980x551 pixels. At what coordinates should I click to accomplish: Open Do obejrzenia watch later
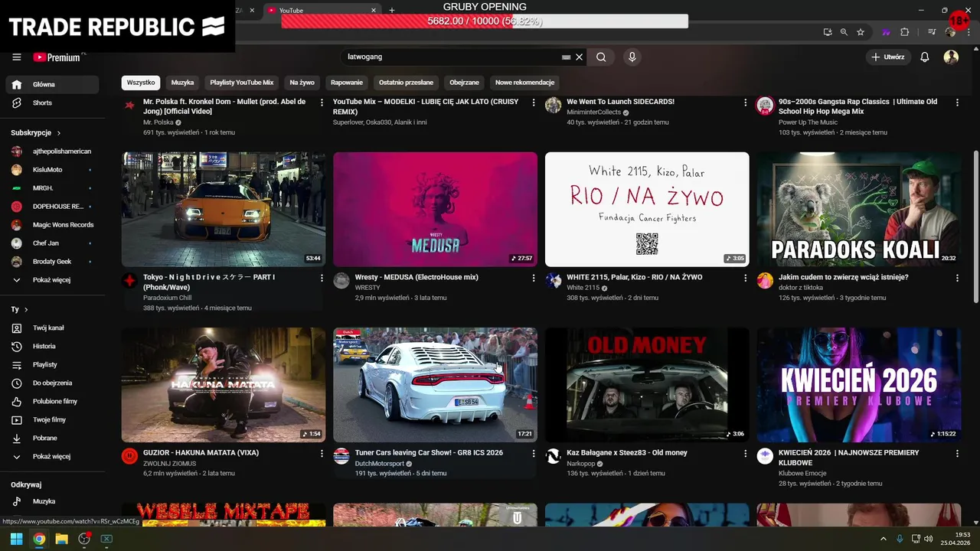click(x=52, y=383)
